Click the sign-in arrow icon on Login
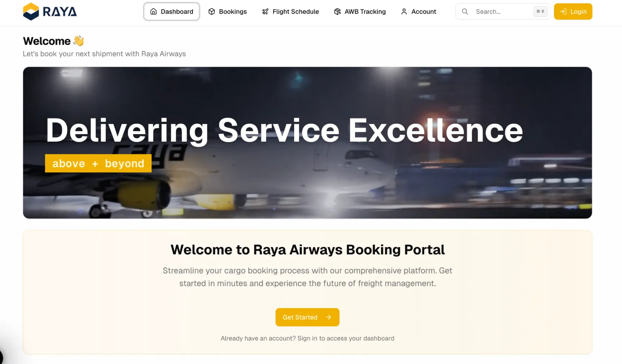This screenshot has height=364, width=622. (563, 12)
